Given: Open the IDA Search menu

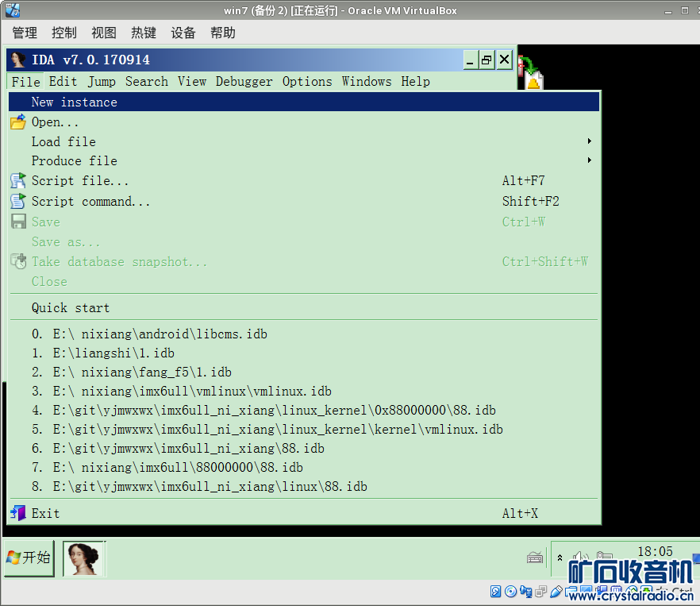Looking at the screenshot, I should 146,81.
